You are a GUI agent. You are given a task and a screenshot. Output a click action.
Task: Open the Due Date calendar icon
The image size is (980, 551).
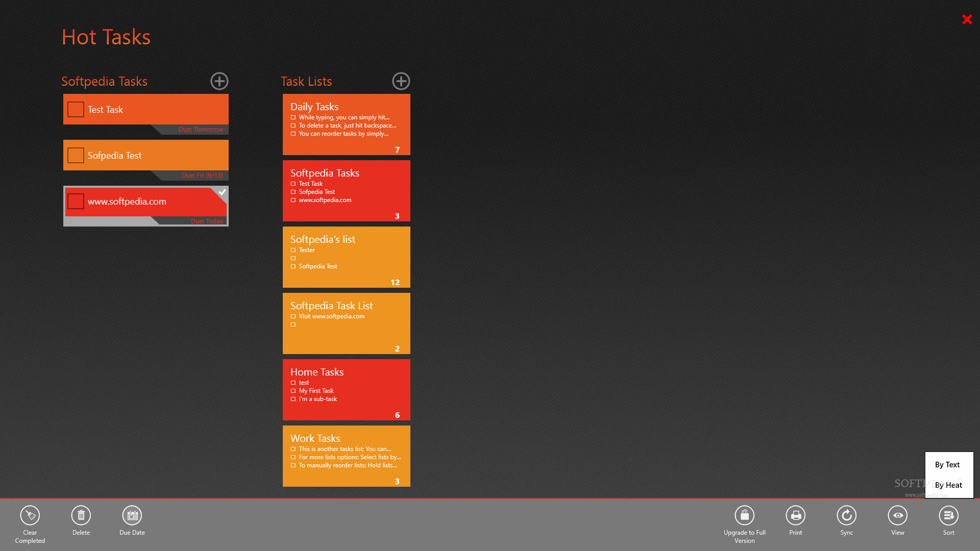tap(132, 515)
